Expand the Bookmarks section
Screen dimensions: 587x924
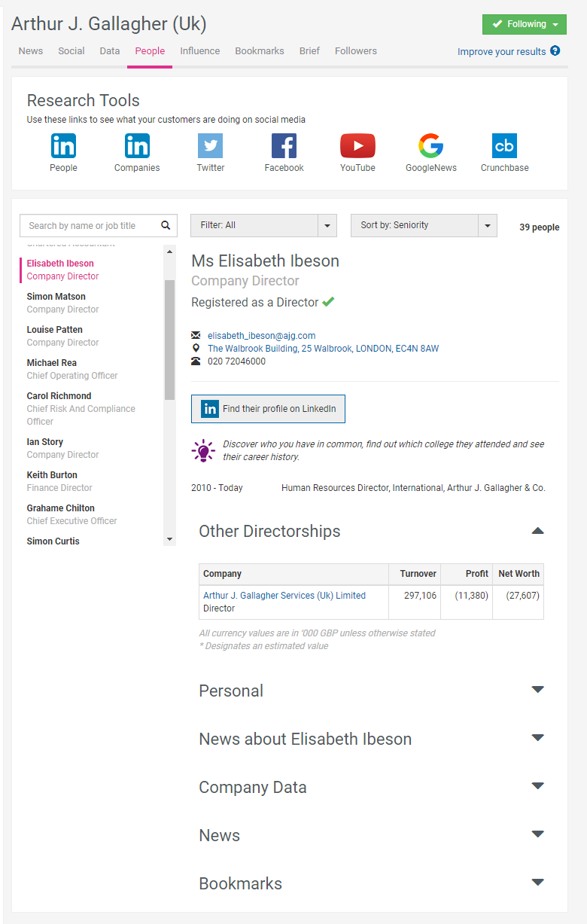[537, 883]
